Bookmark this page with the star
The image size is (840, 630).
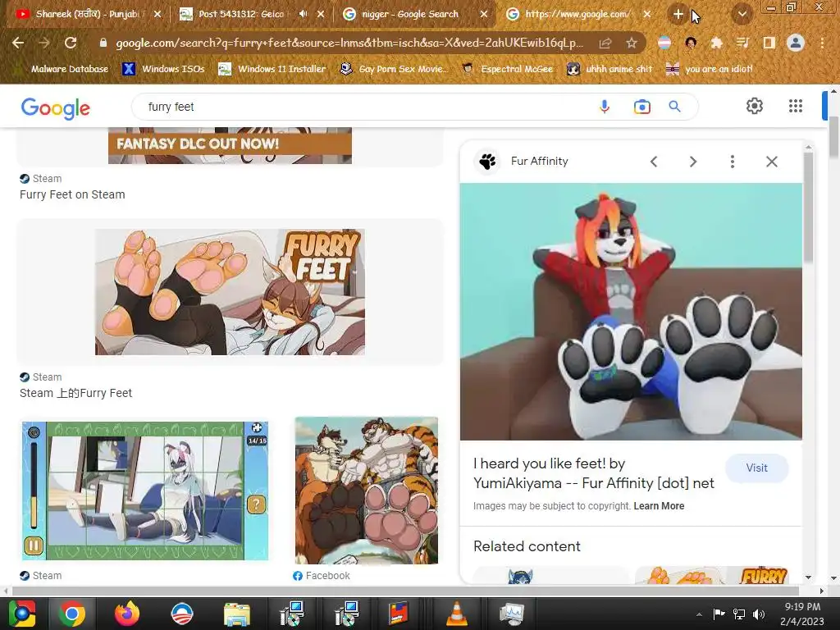pos(632,43)
